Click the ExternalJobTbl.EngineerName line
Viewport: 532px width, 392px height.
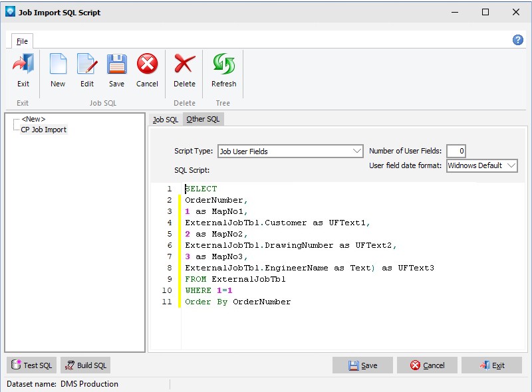pyautogui.click(x=309, y=268)
